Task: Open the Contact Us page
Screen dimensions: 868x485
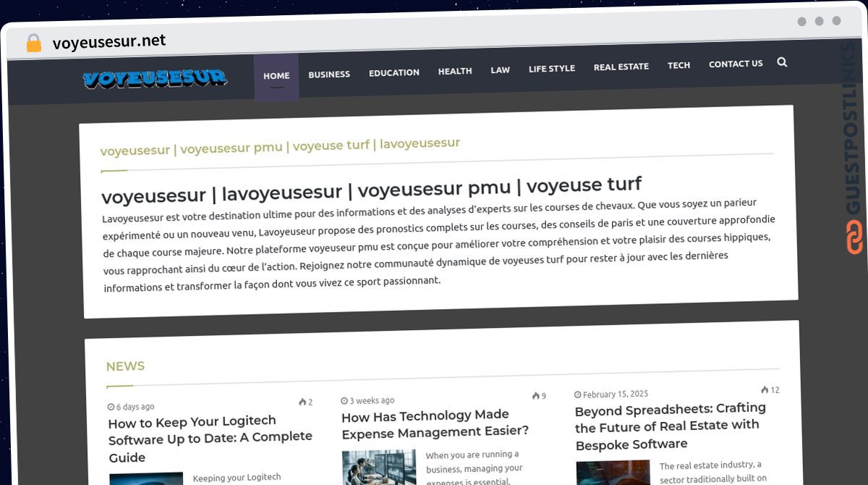Action: click(x=736, y=64)
